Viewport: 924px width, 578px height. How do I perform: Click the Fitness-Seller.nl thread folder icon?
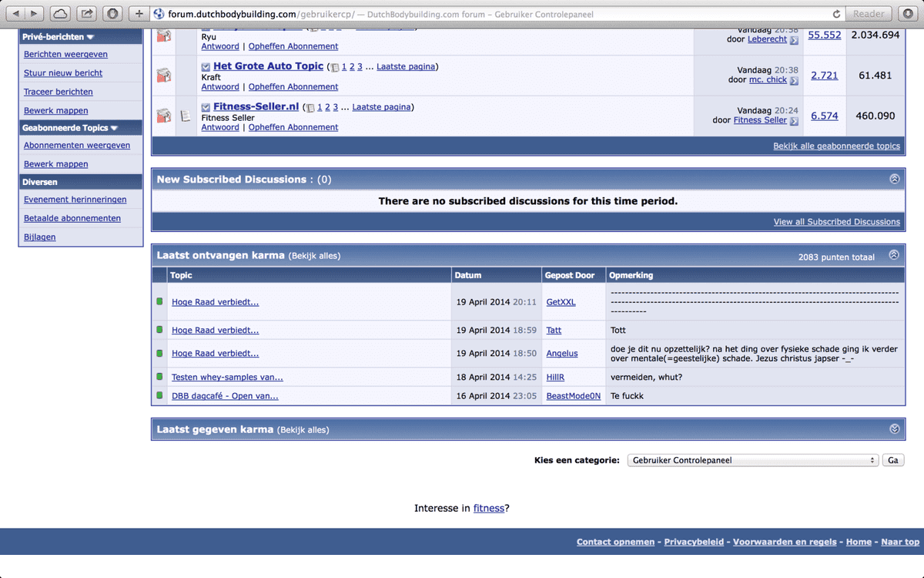pos(163,116)
